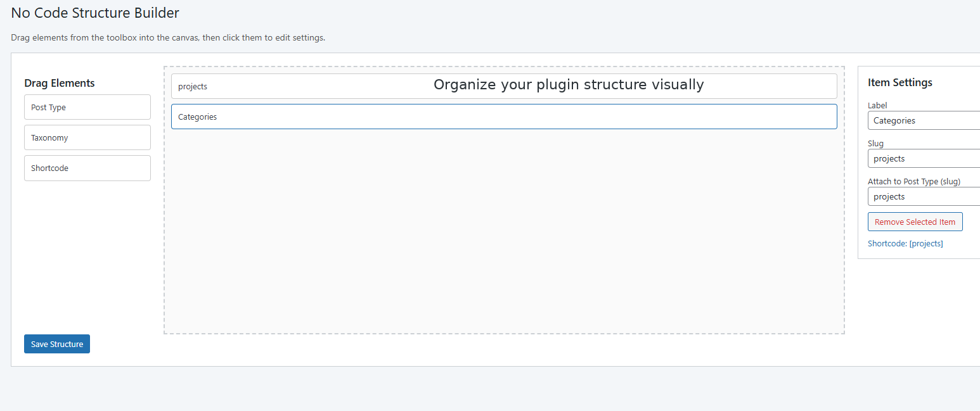This screenshot has height=411, width=980.
Task: Click the Drag Elements heading
Action: (59, 83)
